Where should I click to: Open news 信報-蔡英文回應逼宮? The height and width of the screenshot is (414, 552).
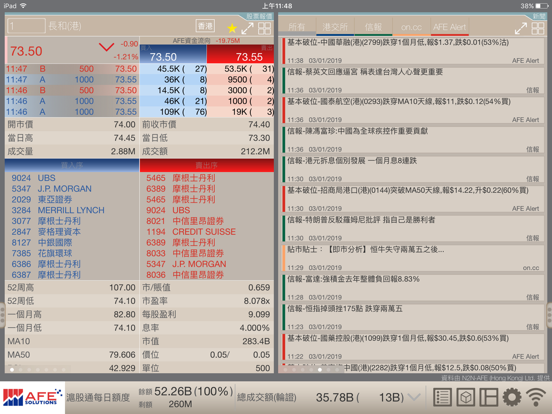[413, 81]
